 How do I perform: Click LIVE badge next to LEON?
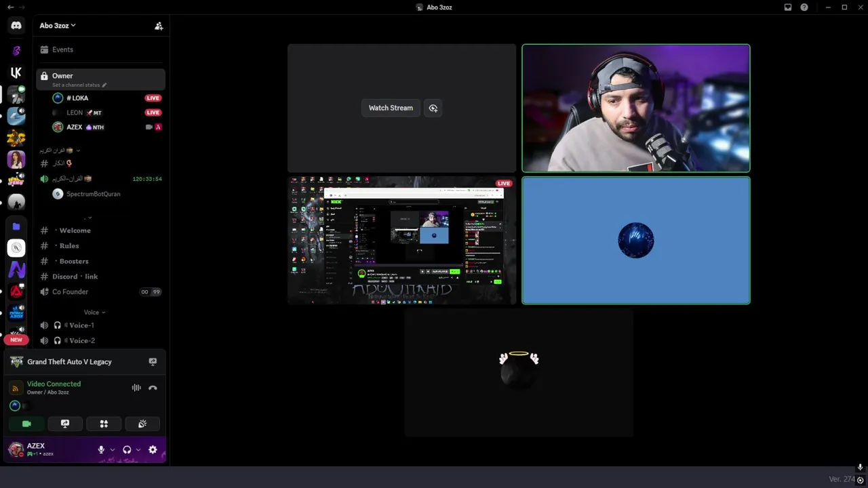point(153,113)
